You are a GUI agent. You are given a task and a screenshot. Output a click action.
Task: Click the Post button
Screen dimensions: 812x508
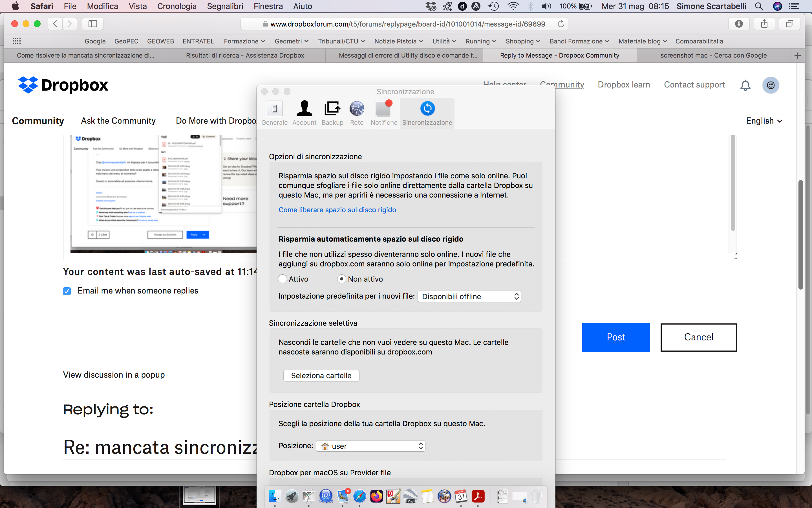click(x=616, y=337)
